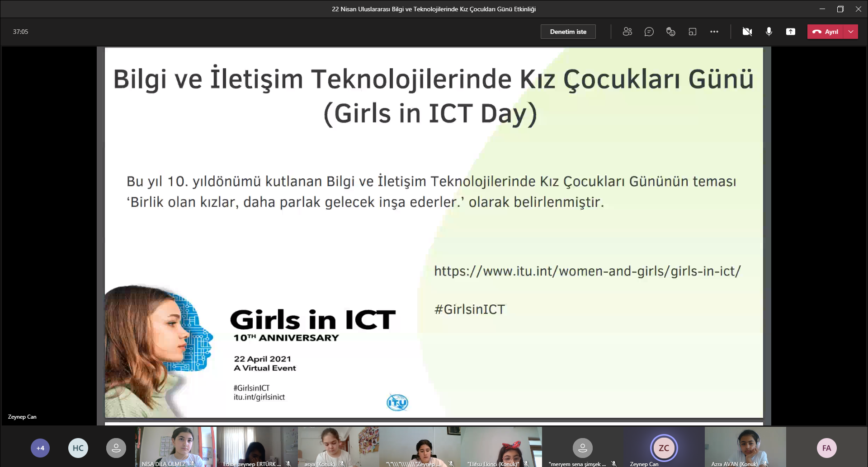Click the 22 April 2021 text on slide
868x467 pixels.
(262, 359)
